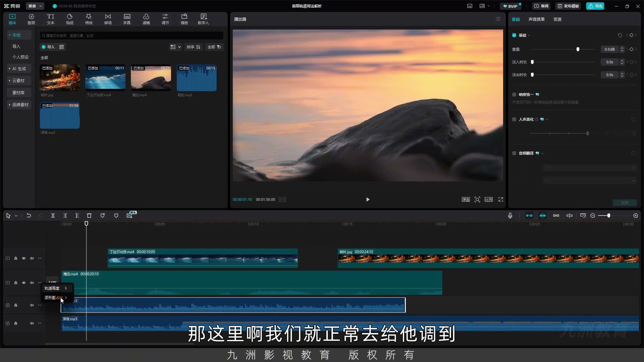Open the 模板 templates tab
The height and width of the screenshot is (362, 644).
[x=184, y=19]
